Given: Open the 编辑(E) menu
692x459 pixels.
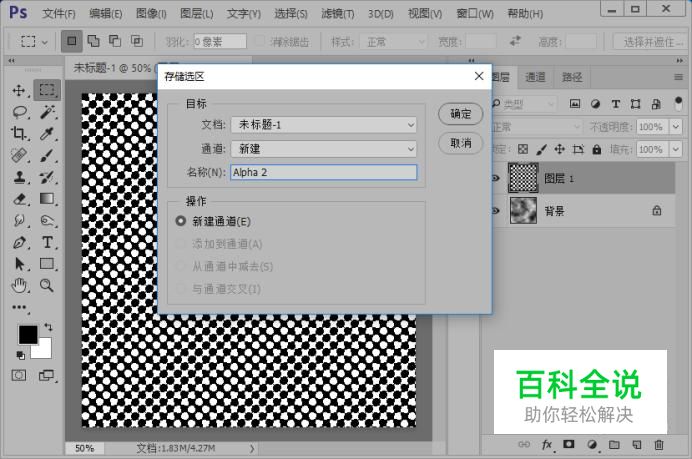Looking at the screenshot, I should 105,14.
